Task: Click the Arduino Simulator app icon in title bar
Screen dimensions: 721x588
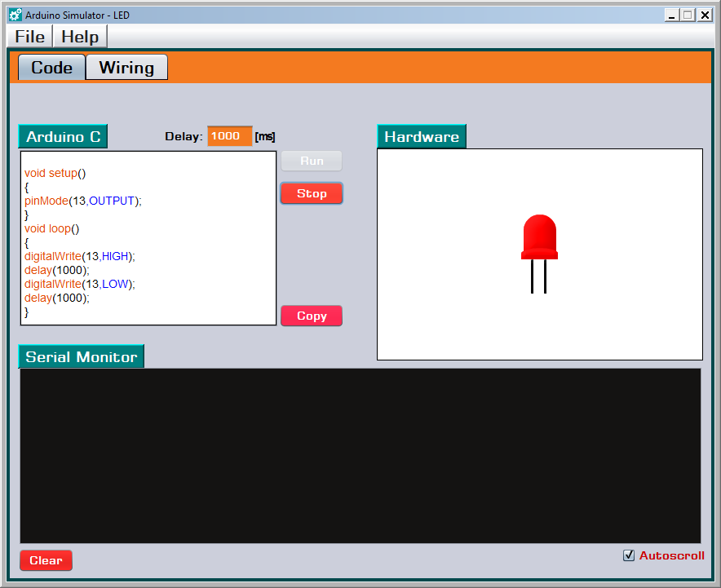Action: point(15,15)
